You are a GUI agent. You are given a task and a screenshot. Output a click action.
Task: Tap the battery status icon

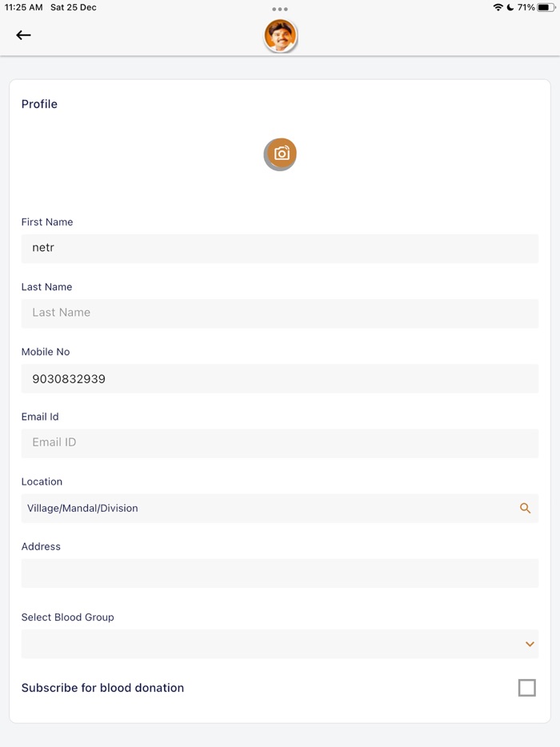[546, 7]
